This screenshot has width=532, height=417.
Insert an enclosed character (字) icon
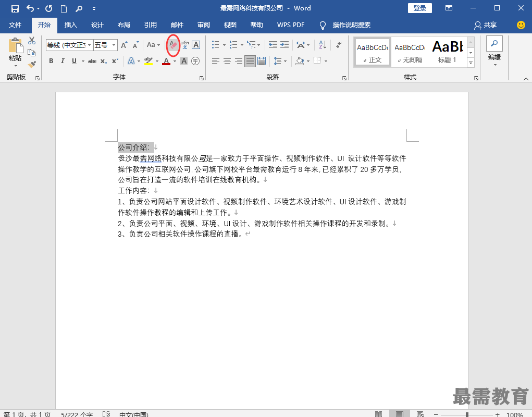[x=195, y=61]
